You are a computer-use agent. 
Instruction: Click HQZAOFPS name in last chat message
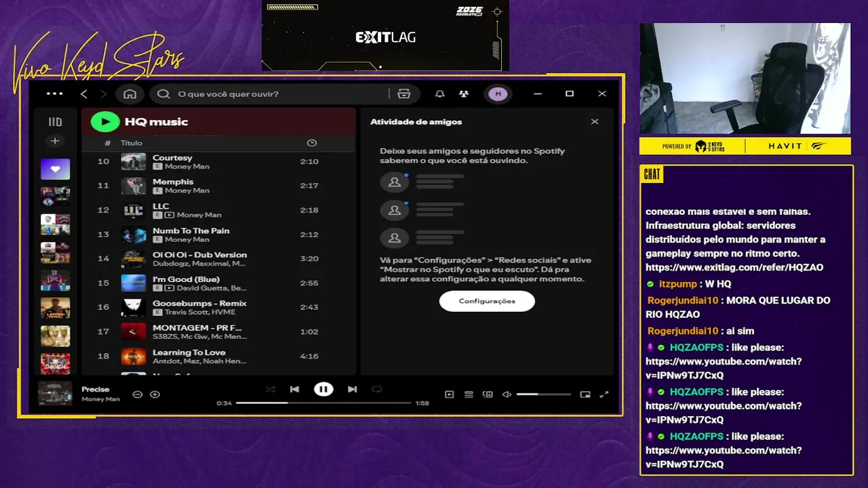(696, 436)
